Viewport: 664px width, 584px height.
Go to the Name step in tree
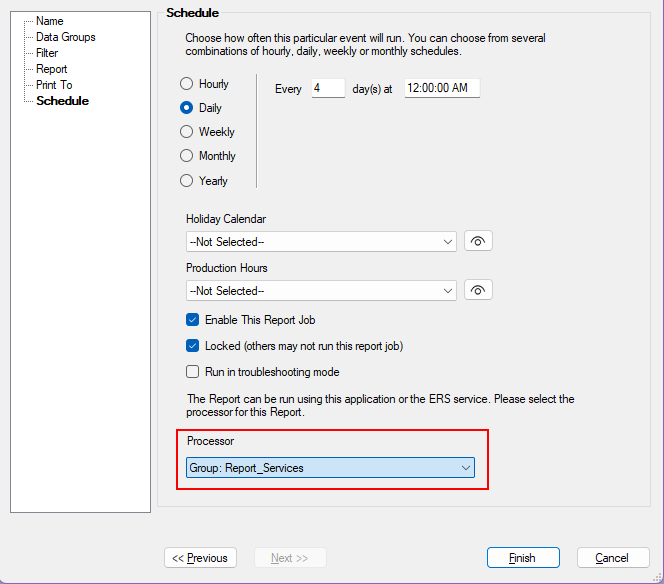click(50, 21)
